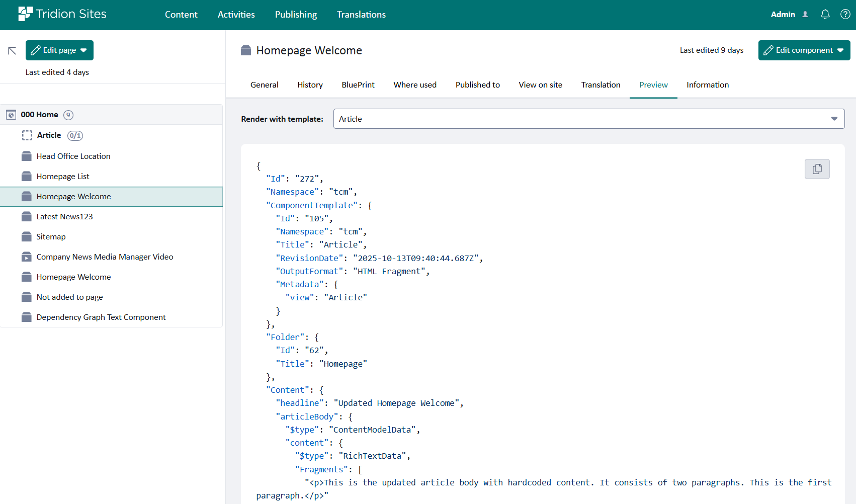Switch to the Where used tab
The width and height of the screenshot is (856, 504).
[415, 85]
